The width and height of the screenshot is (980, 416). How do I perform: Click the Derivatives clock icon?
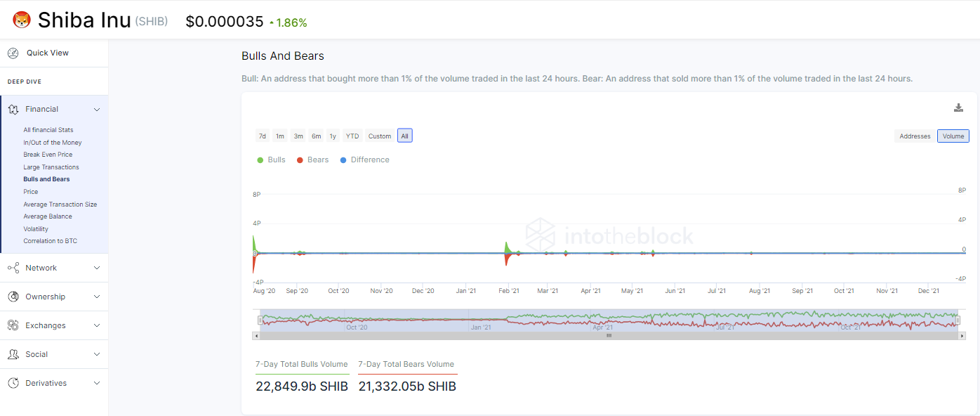point(13,383)
